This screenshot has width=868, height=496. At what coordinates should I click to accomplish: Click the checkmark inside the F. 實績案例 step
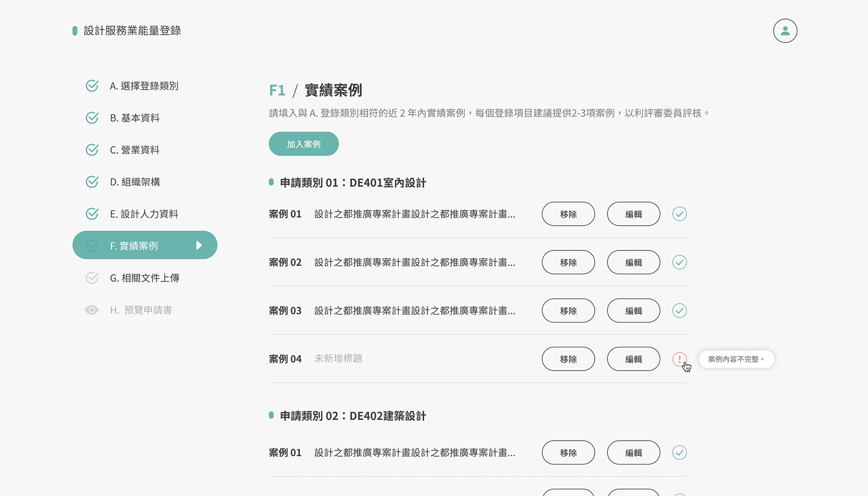(92, 245)
